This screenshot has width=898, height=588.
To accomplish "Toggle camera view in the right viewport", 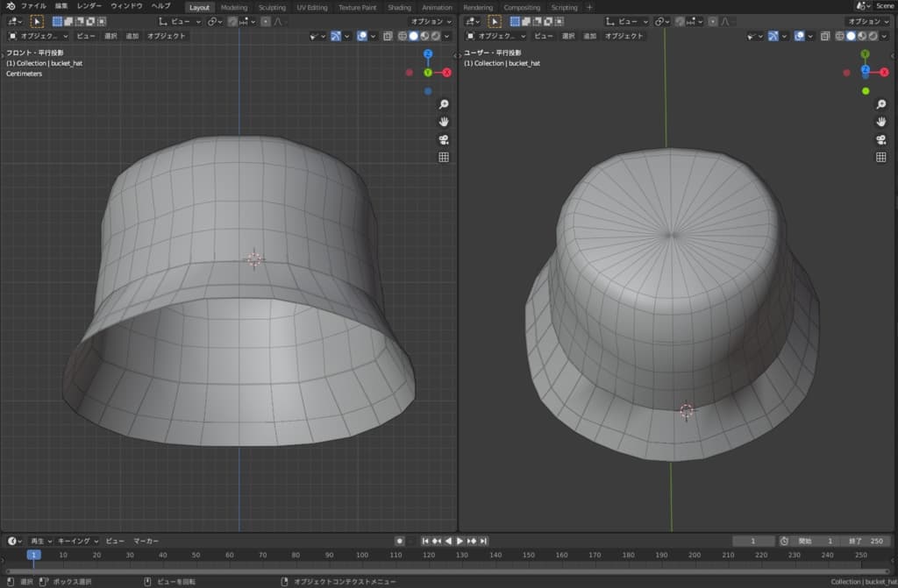I will click(881, 139).
